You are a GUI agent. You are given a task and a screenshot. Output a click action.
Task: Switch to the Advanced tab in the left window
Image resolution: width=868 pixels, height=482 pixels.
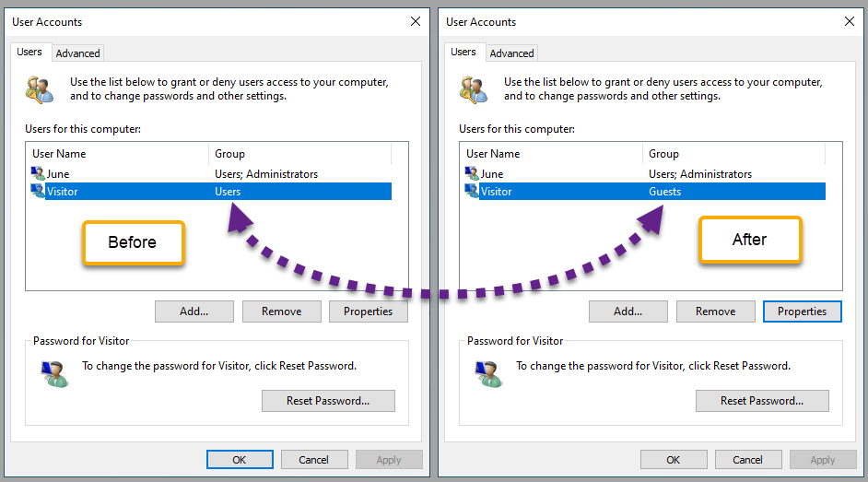[78, 53]
